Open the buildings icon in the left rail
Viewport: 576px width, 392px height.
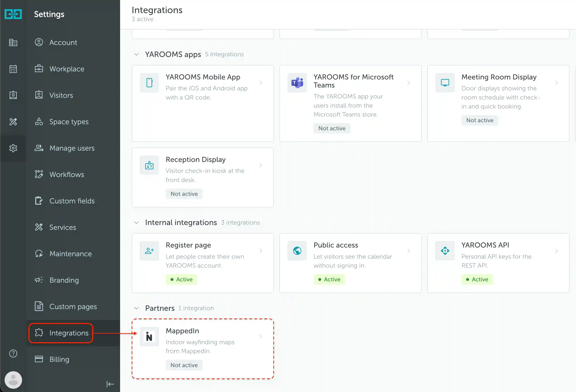click(x=13, y=43)
